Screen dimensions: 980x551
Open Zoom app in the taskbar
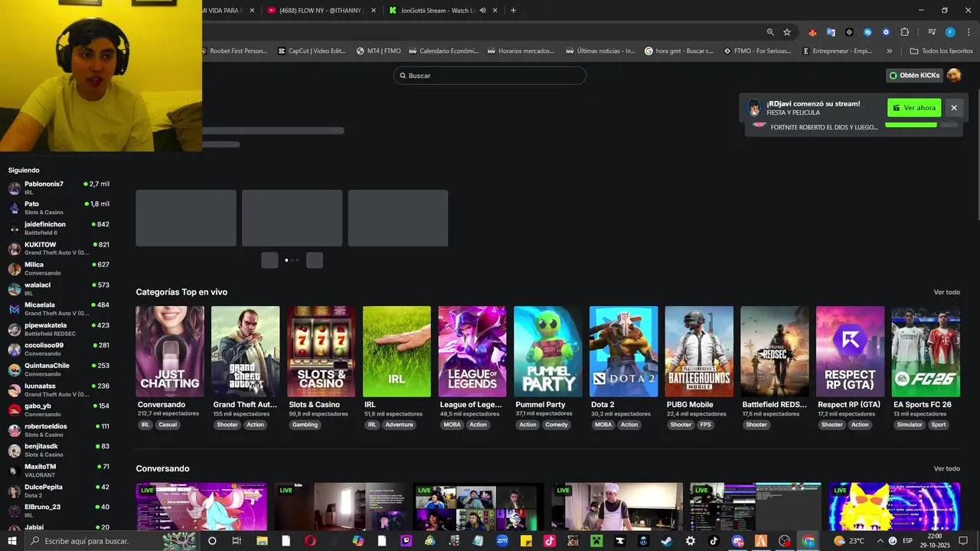(502, 540)
